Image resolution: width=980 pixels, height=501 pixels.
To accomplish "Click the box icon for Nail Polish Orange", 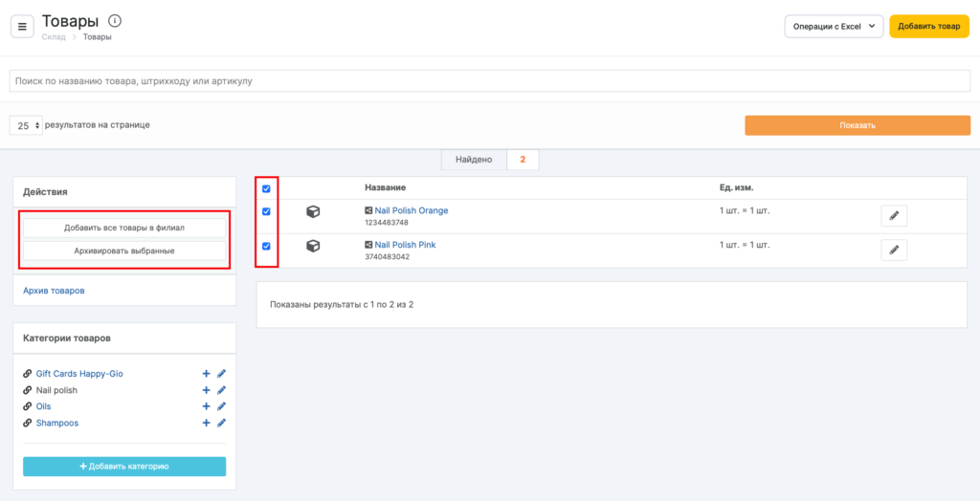I will tap(313, 212).
